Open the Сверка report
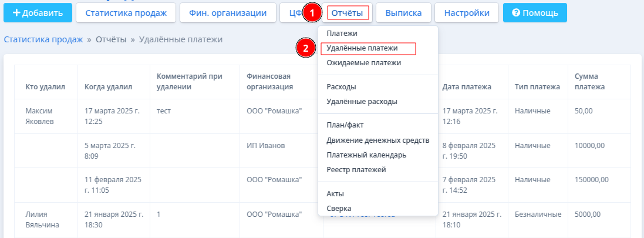The height and width of the screenshot is (238, 644). tap(339, 209)
